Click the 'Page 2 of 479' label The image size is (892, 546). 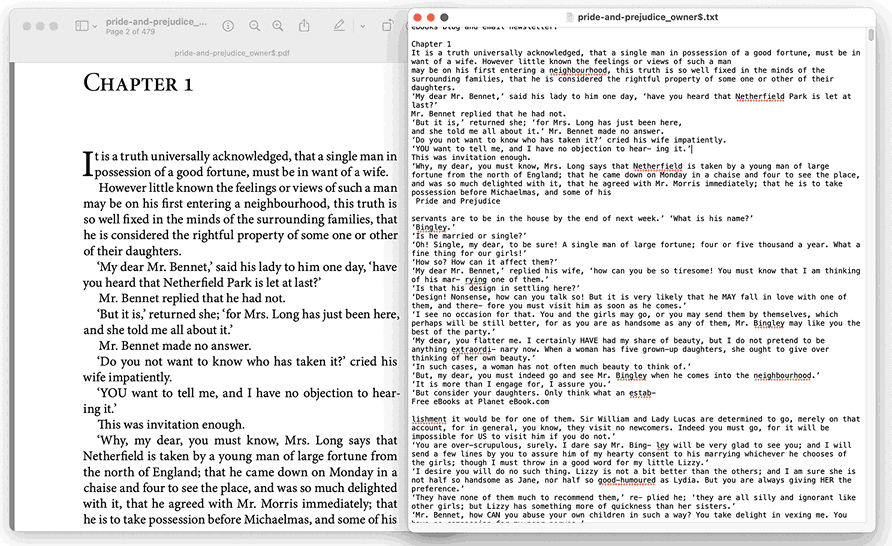click(x=130, y=32)
